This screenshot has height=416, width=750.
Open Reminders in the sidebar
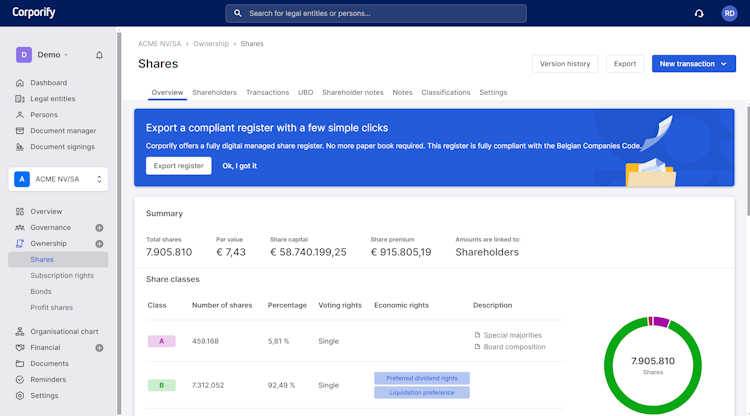(48, 379)
